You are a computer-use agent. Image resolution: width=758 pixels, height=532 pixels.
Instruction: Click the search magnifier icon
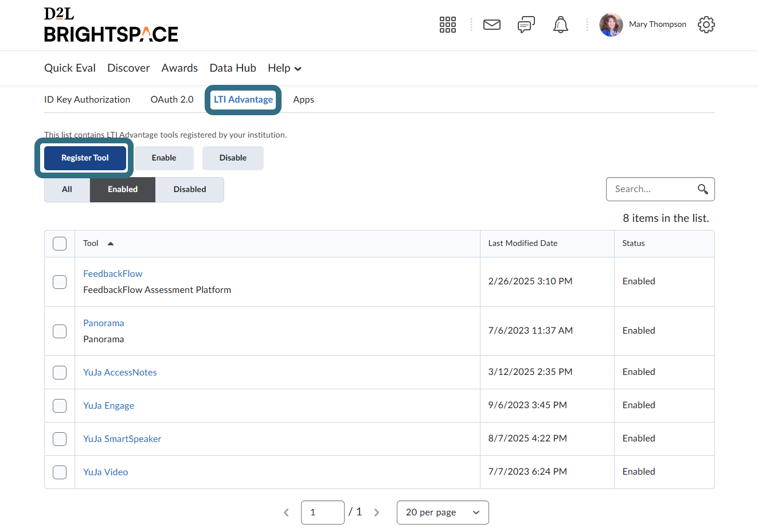[x=703, y=189]
